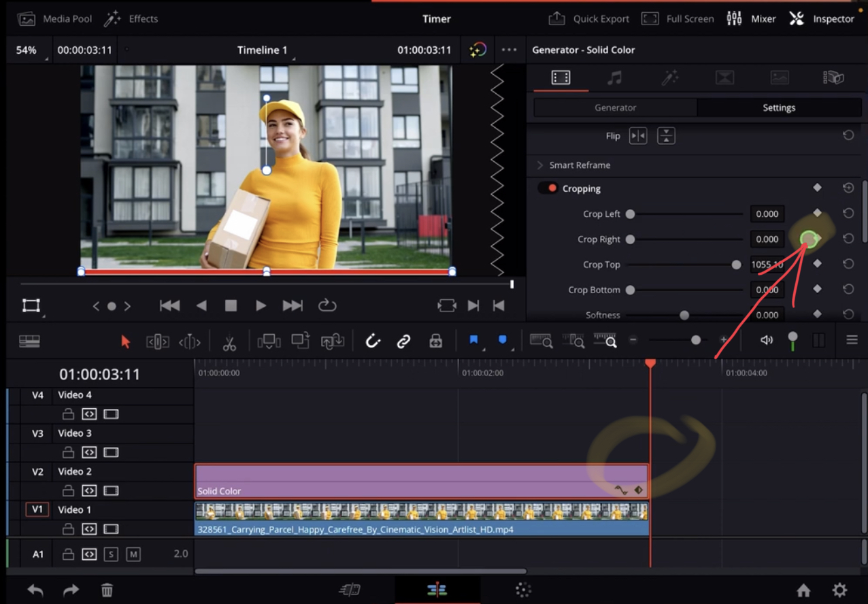Open the Timeline 1 dropdown
The width and height of the screenshot is (868, 604).
pyautogui.click(x=263, y=50)
